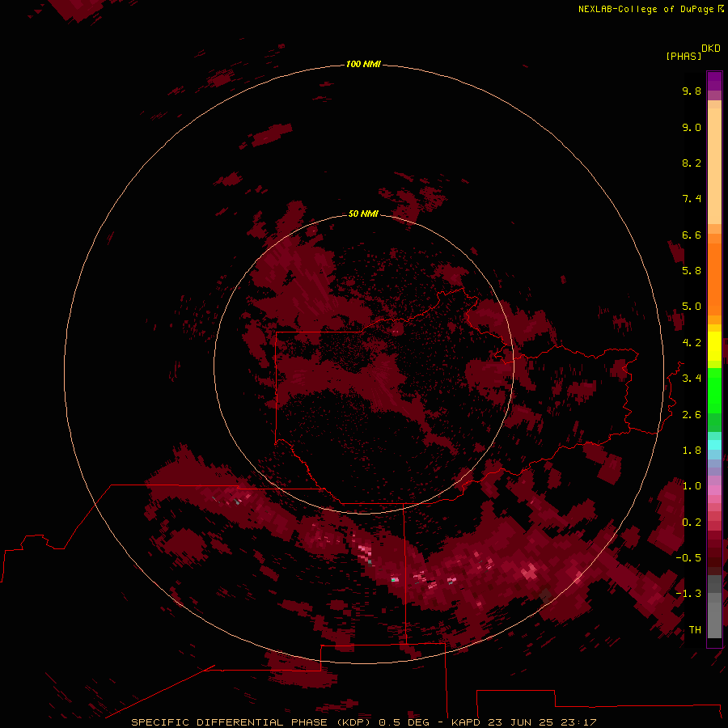This screenshot has width=728, height=728.
Task: Click the 0.2 value on the color scale
Action: (x=692, y=523)
